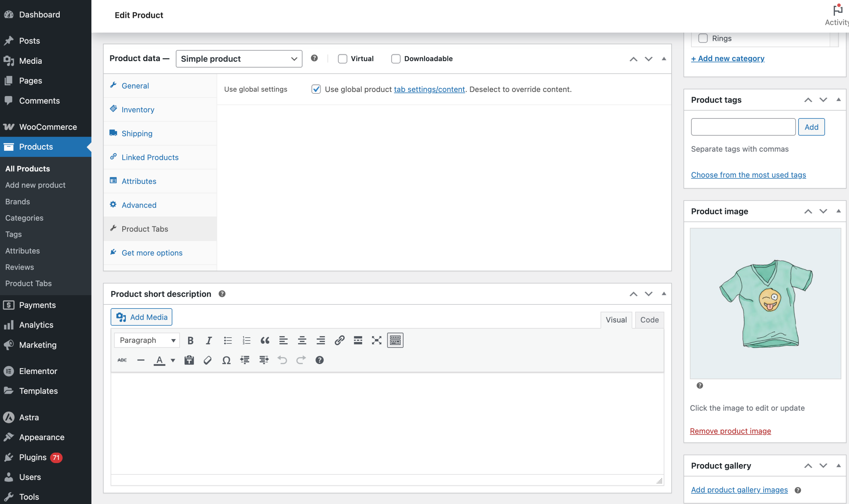The image size is (849, 504).
Task: Insert a special character
Action: point(226,360)
